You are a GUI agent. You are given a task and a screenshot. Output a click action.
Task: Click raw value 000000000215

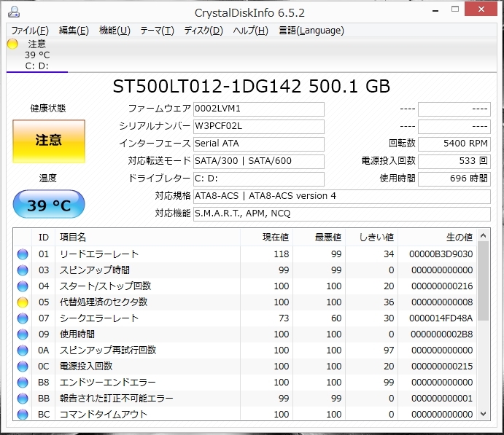(x=442, y=366)
